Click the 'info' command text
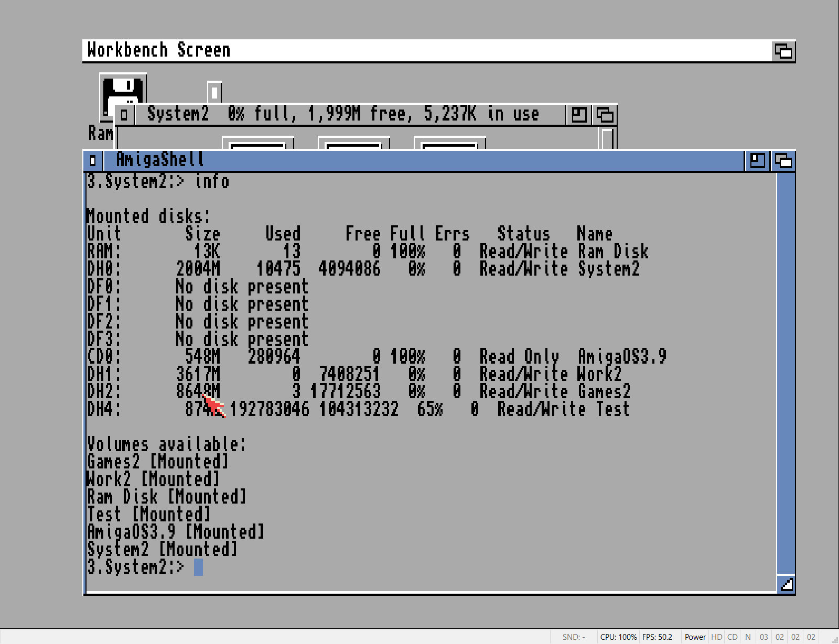This screenshot has height=644, width=839. click(x=212, y=181)
